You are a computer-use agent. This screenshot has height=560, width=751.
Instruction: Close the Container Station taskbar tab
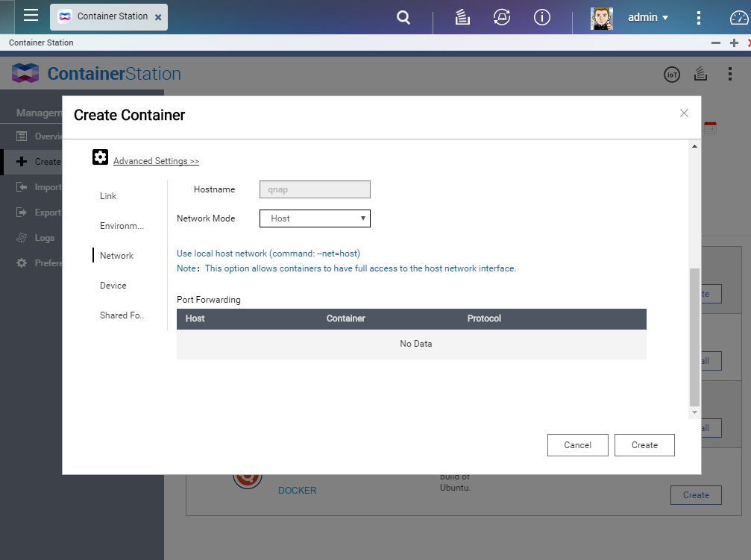[x=158, y=17]
